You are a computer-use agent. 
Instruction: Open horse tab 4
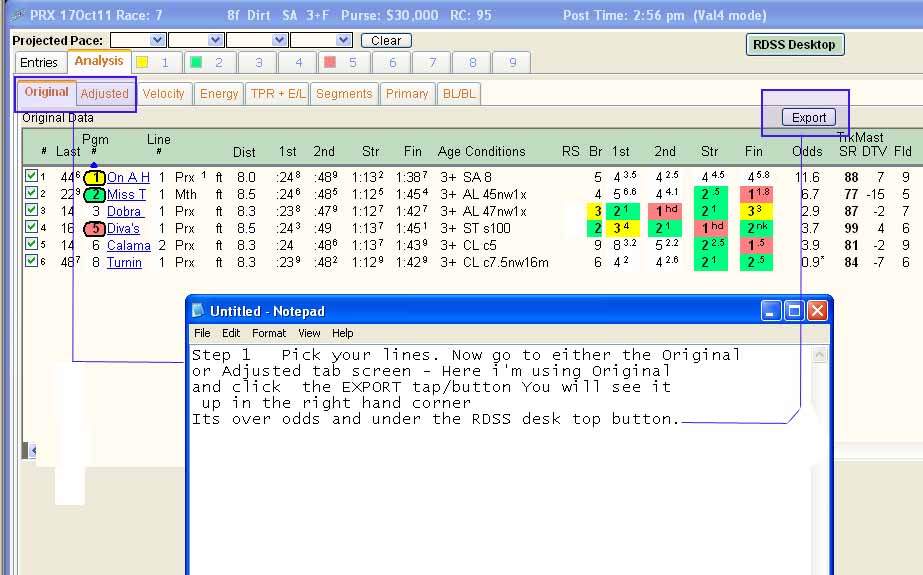click(298, 62)
